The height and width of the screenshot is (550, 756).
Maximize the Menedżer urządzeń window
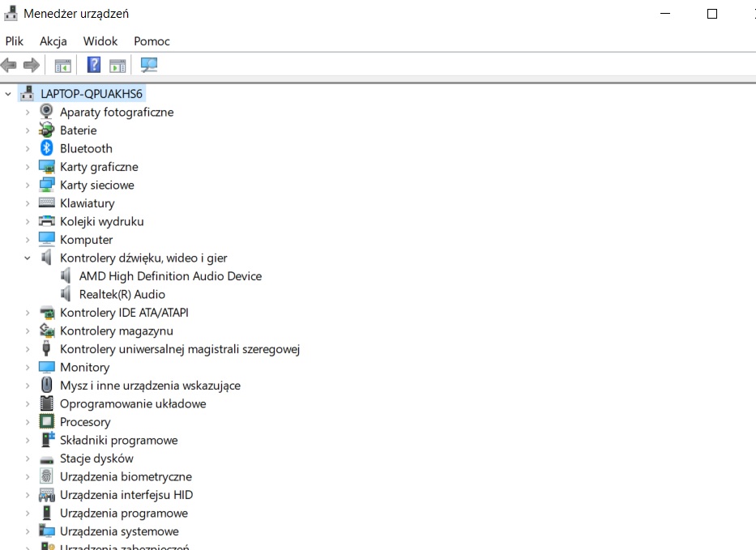tap(712, 14)
